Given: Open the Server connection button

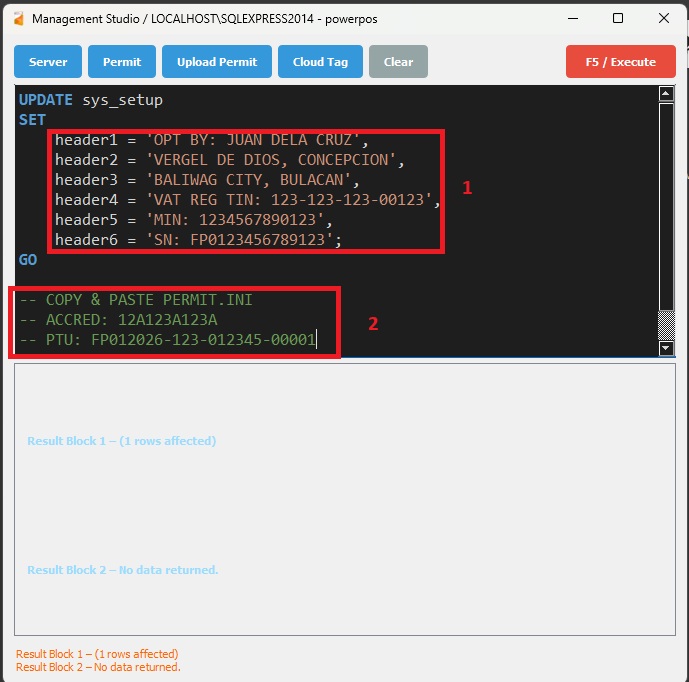Looking at the screenshot, I should point(48,62).
